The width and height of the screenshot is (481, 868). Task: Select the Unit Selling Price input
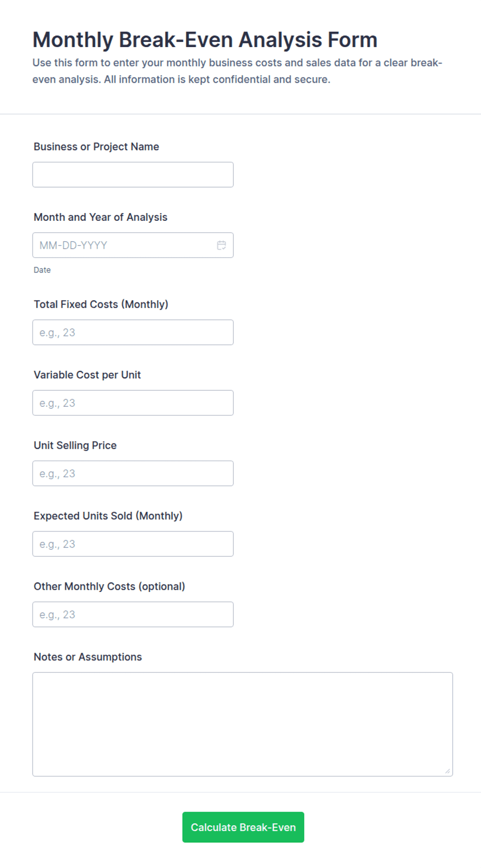click(133, 474)
